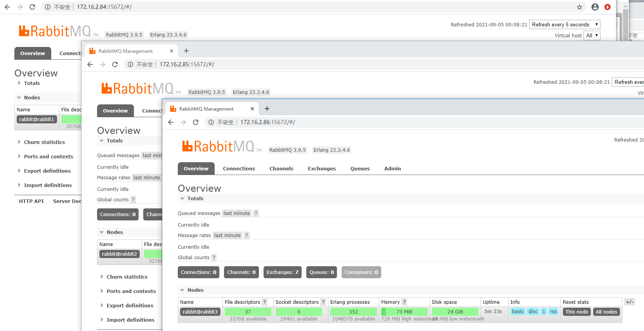Open the rabbit@rabbit3 node link
The width and height of the screenshot is (644, 331).
tap(200, 312)
